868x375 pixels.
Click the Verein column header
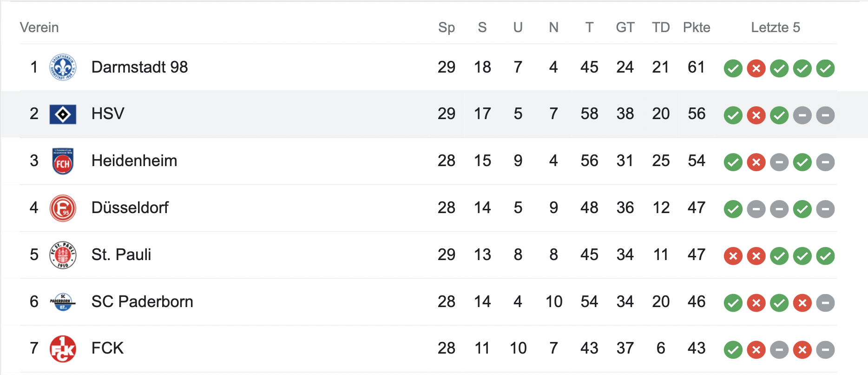point(39,27)
